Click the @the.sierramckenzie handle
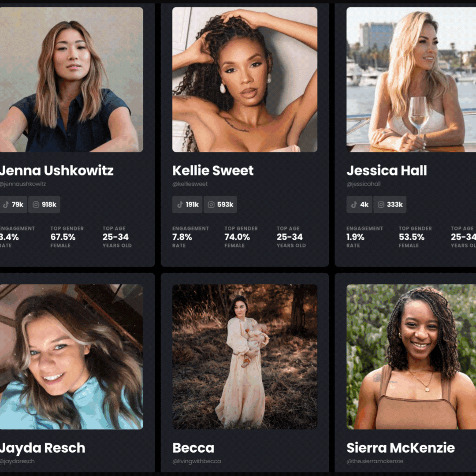 [375, 461]
